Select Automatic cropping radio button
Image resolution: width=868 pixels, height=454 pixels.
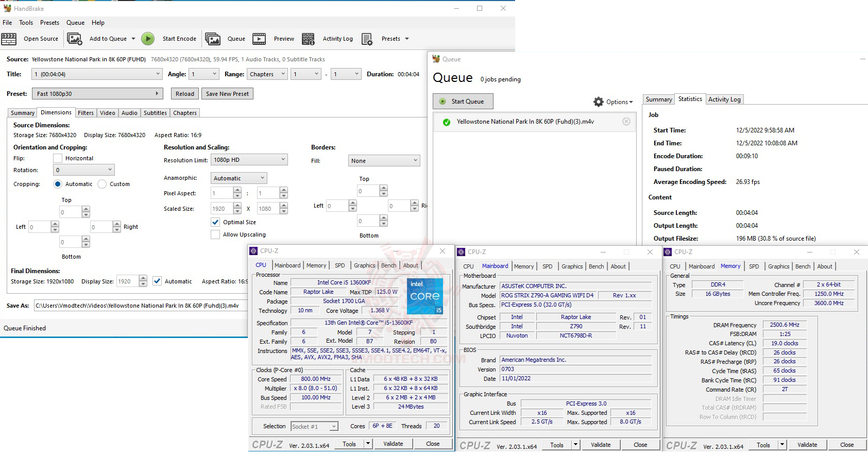click(58, 184)
